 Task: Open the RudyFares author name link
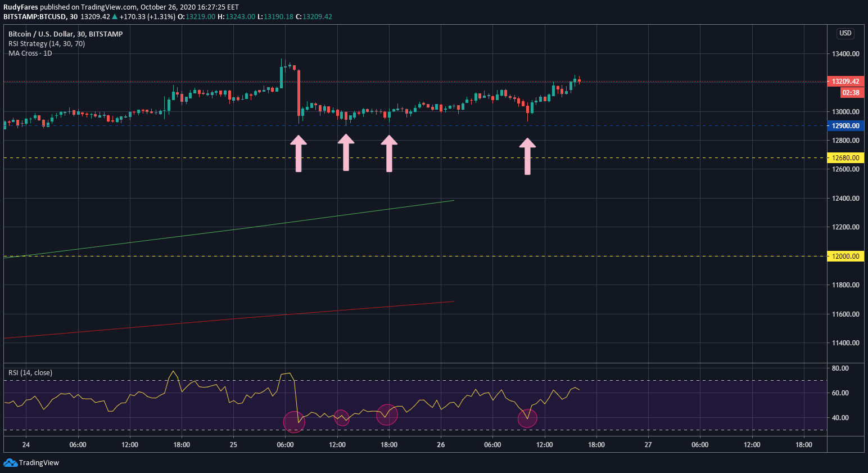click(x=21, y=7)
